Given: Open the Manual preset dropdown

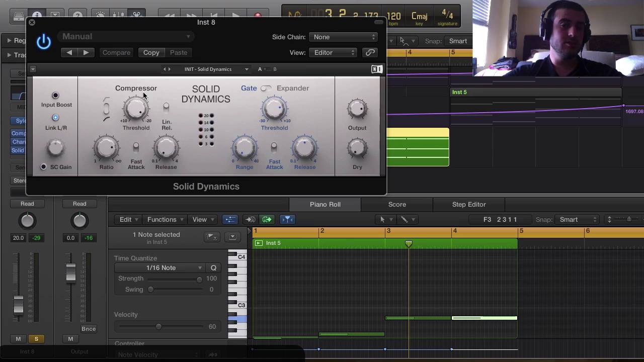Looking at the screenshot, I should pyautogui.click(x=126, y=36).
